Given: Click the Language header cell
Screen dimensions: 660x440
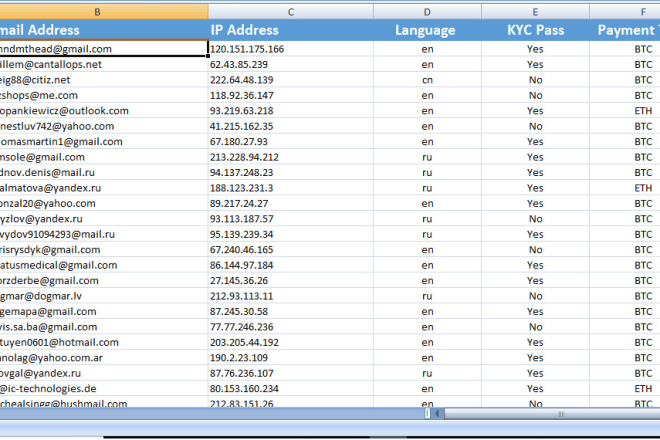Looking at the screenshot, I should coord(427,30).
